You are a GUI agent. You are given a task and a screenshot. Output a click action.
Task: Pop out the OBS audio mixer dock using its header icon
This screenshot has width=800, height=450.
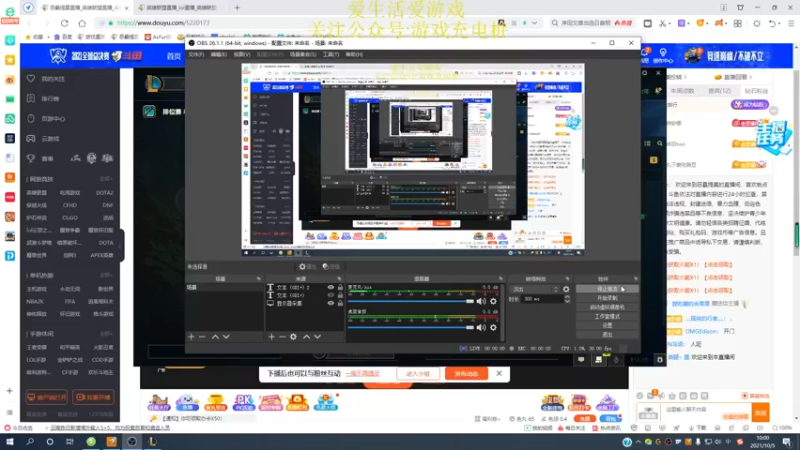501,279
